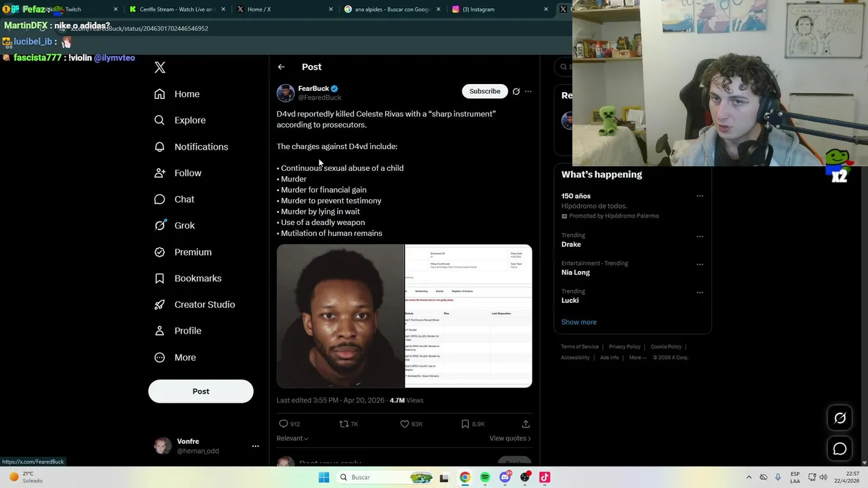Image resolution: width=868 pixels, height=488 pixels.
Task: Open Spotify from the taskbar
Action: coord(485,477)
